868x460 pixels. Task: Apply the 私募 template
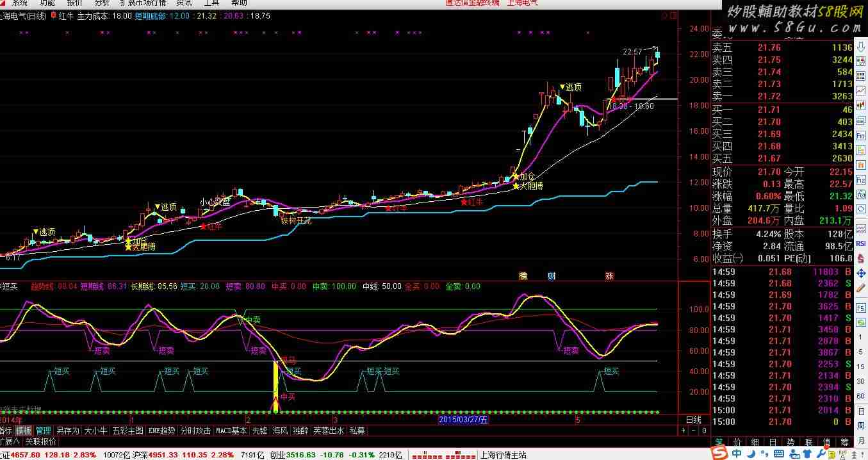pos(357,431)
